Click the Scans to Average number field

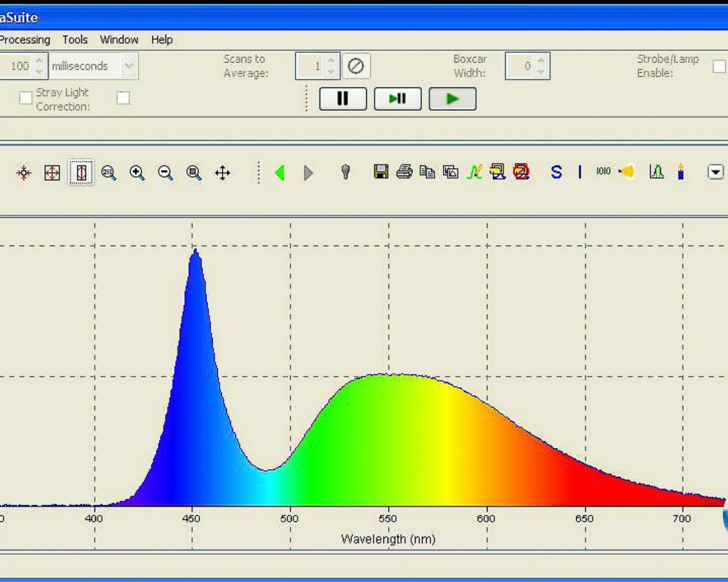coord(311,66)
